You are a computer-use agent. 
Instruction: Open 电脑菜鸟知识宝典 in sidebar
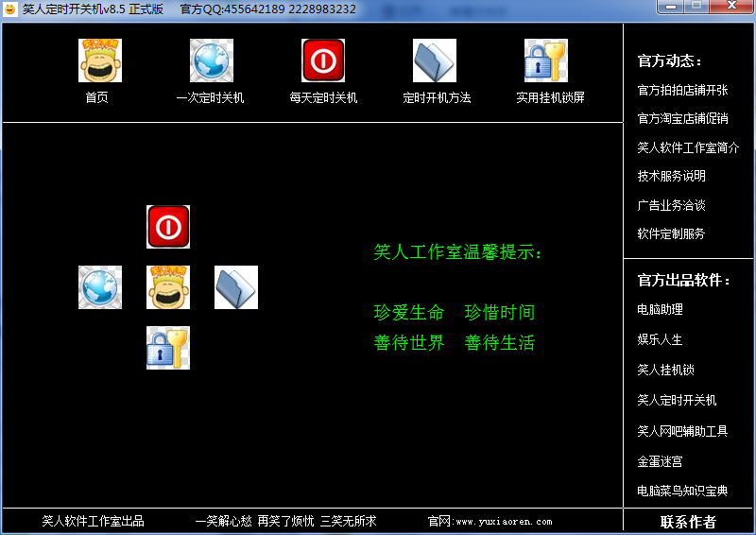pos(682,492)
